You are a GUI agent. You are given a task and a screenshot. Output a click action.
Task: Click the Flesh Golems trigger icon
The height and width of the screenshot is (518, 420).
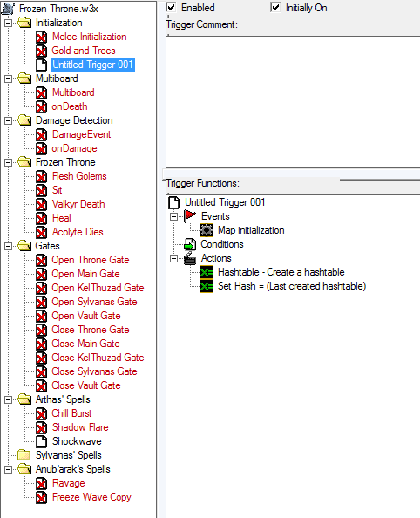(x=41, y=176)
